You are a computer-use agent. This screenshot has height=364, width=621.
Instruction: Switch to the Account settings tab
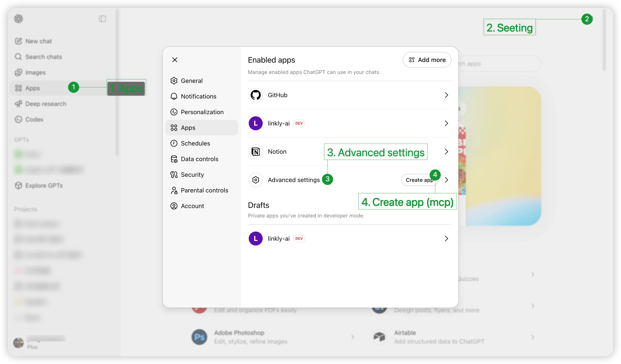192,206
